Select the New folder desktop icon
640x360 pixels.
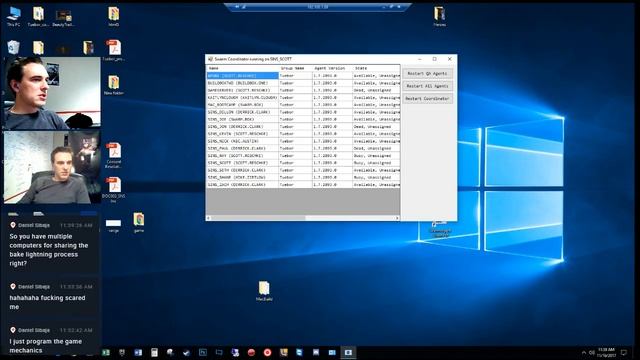[x=113, y=84]
